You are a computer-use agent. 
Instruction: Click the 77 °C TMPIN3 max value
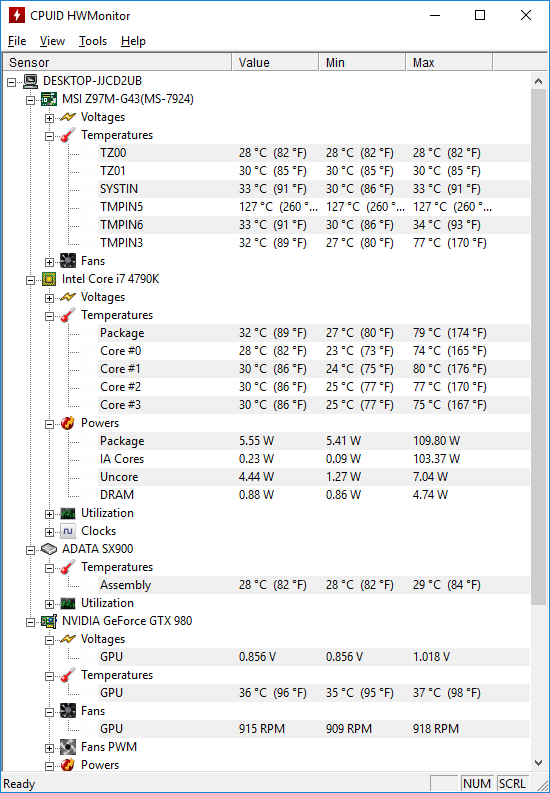449,243
